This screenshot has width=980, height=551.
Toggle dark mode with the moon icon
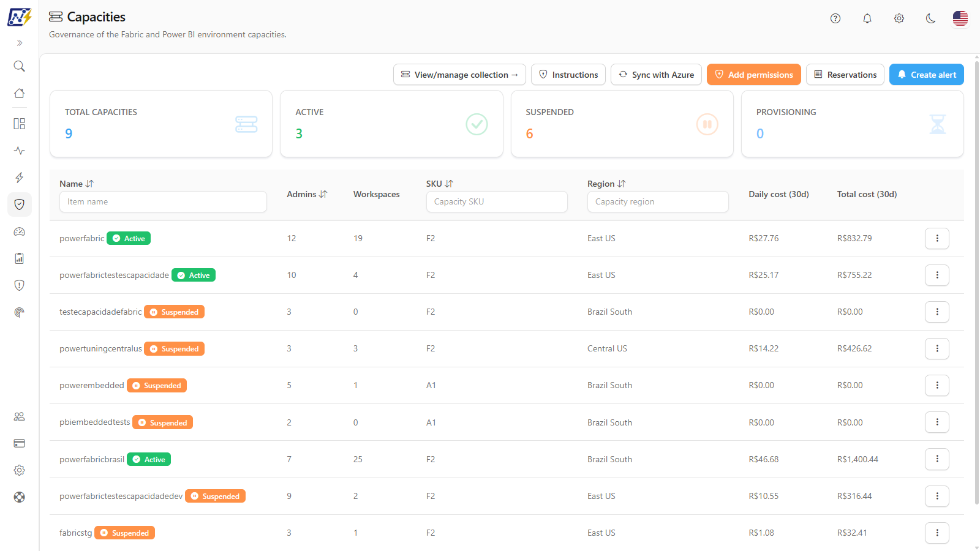click(x=931, y=18)
